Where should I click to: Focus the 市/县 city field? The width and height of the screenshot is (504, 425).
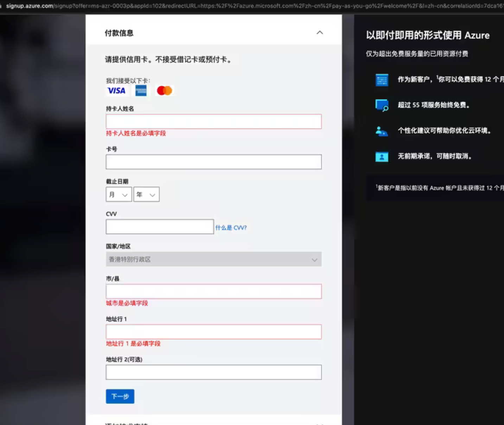[x=214, y=292]
